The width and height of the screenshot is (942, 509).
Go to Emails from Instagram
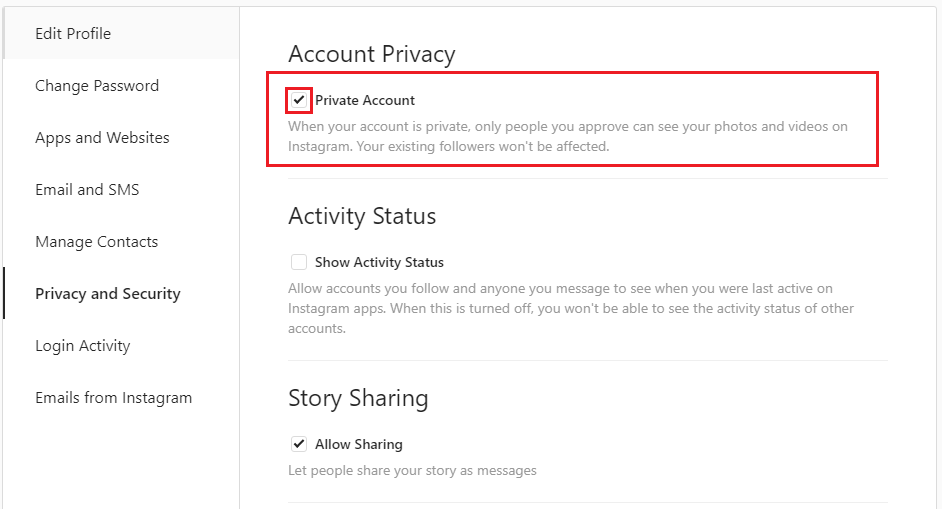113,398
